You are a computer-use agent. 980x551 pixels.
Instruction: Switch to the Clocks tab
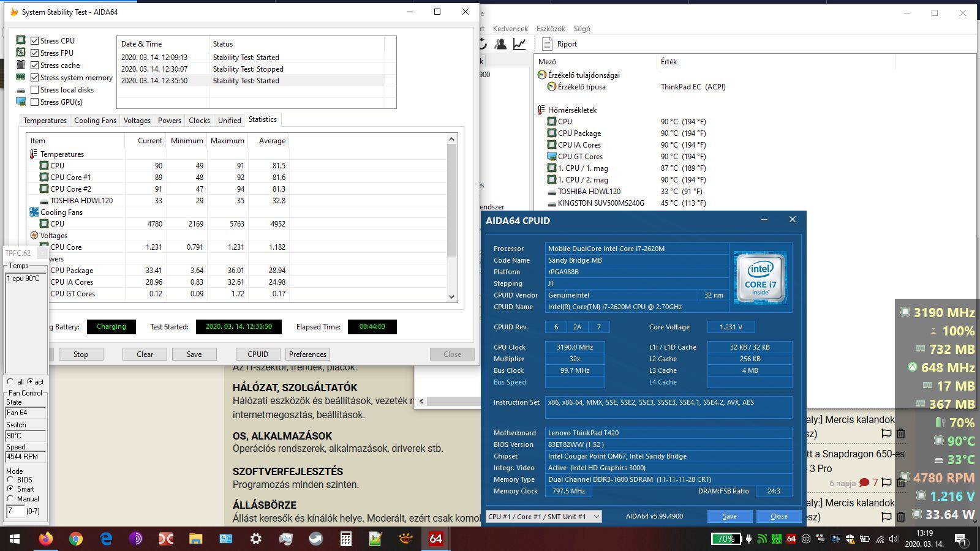click(x=199, y=121)
